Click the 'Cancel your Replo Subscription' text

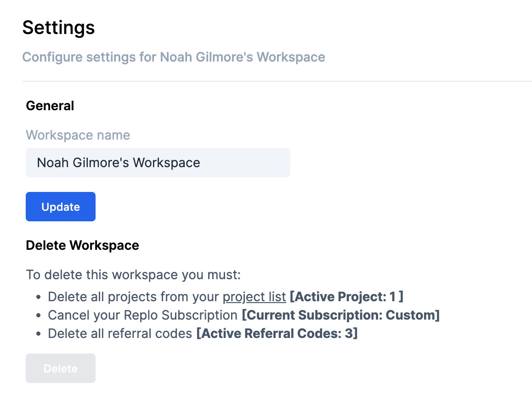[x=142, y=315]
